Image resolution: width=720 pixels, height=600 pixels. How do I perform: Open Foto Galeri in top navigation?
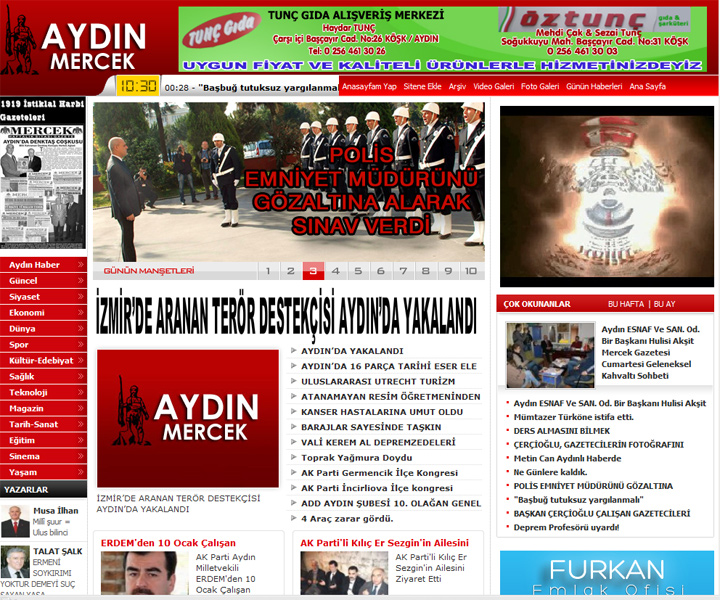(x=540, y=86)
